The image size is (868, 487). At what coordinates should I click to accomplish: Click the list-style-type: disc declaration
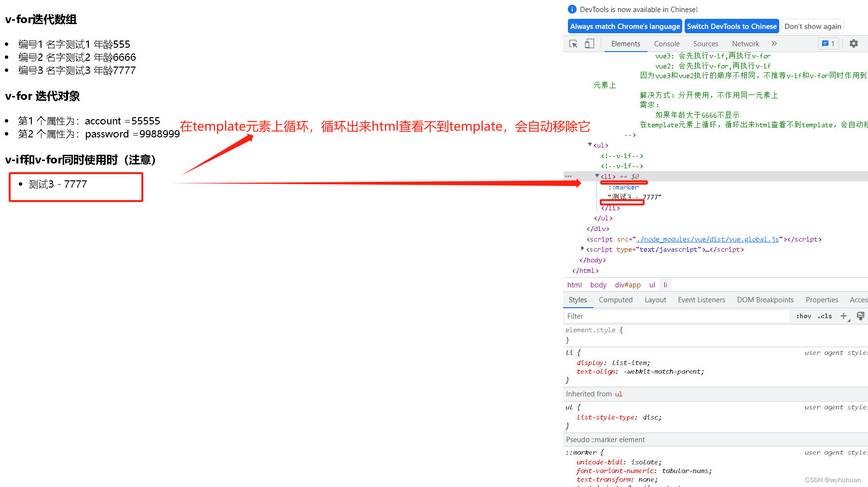tap(619, 417)
